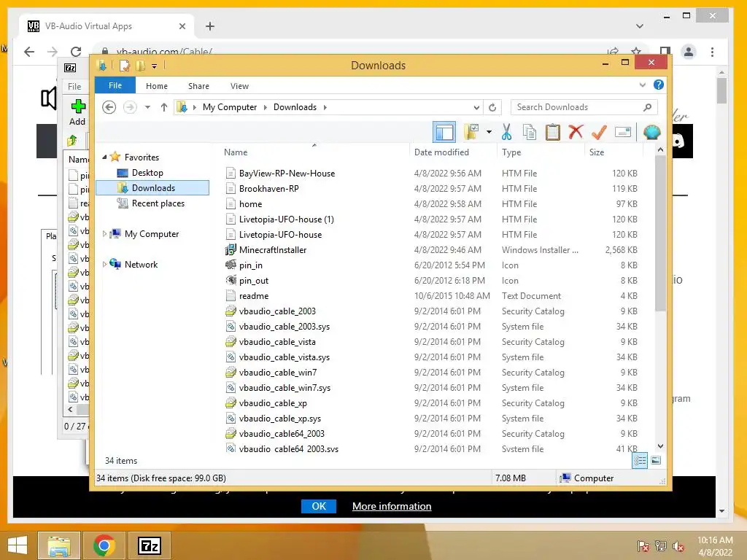The width and height of the screenshot is (747, 560).
Task: Open a new Chrome tab
Action: click(210, 26)
